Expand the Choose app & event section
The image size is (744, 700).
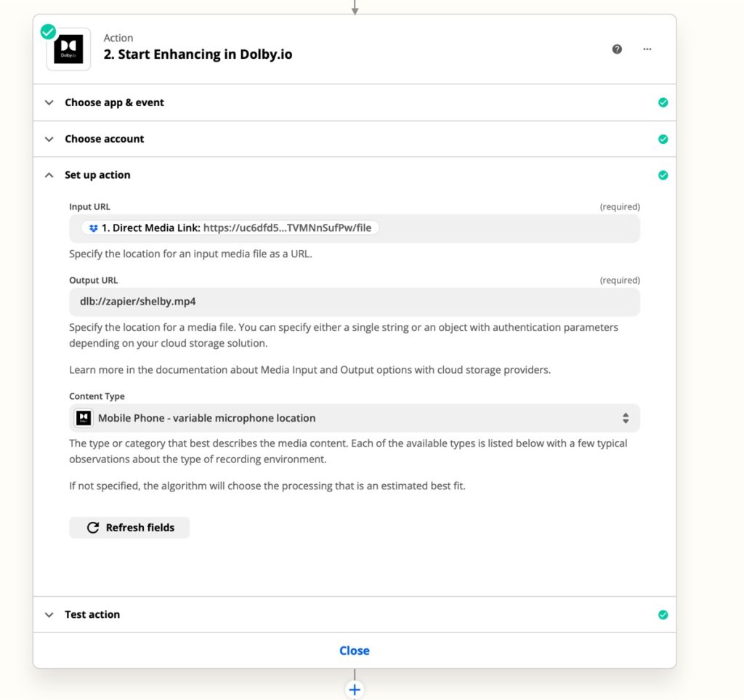point(355,102)
